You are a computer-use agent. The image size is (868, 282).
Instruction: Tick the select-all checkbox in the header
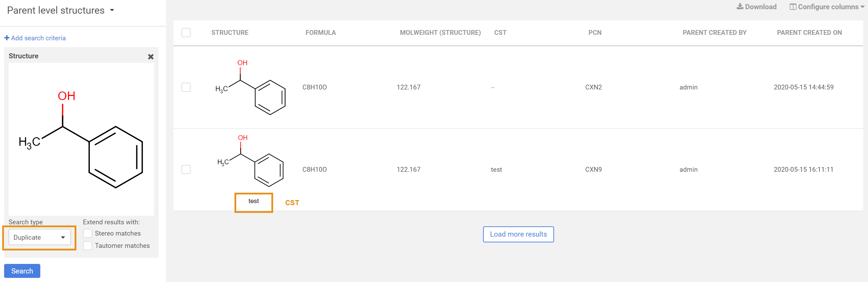(x=186, y=33)
